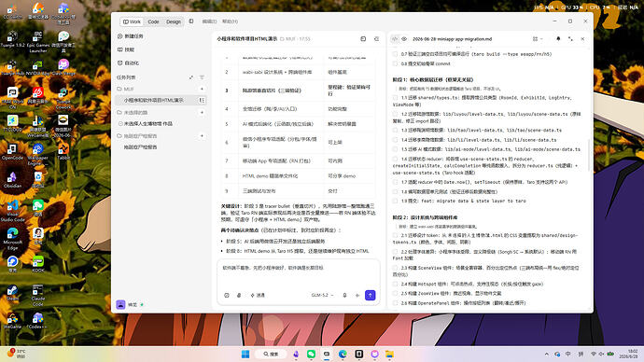Viewport: 644px width, 362px height.
Task: Click the taskbar search box
Action: pyautogui.click(x=271, y=354)
